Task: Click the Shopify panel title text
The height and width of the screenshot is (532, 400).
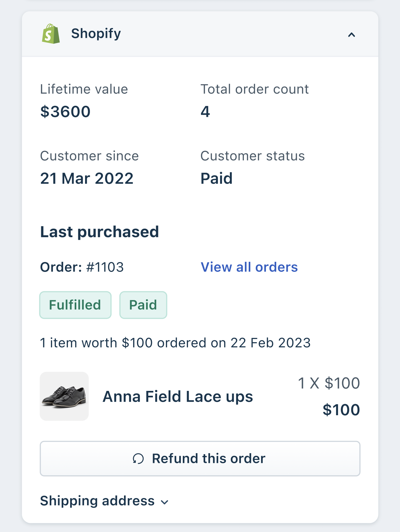Action: (96, 33)
